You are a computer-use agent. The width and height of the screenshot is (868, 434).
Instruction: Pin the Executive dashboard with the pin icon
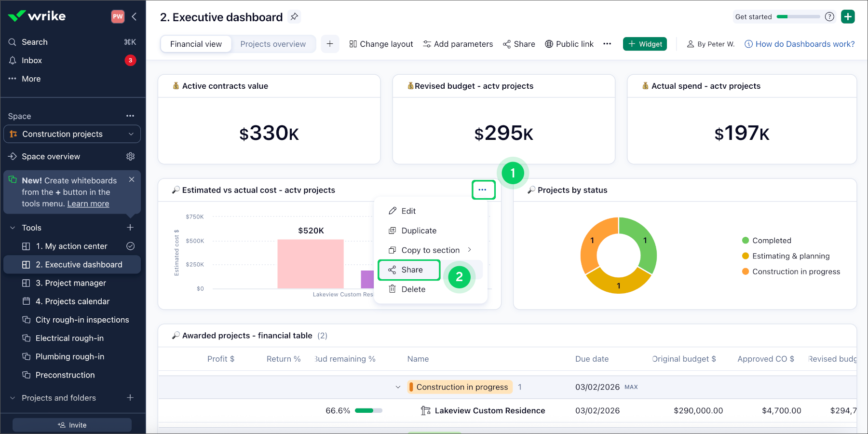pyautogui.click(x=294, y=17)
